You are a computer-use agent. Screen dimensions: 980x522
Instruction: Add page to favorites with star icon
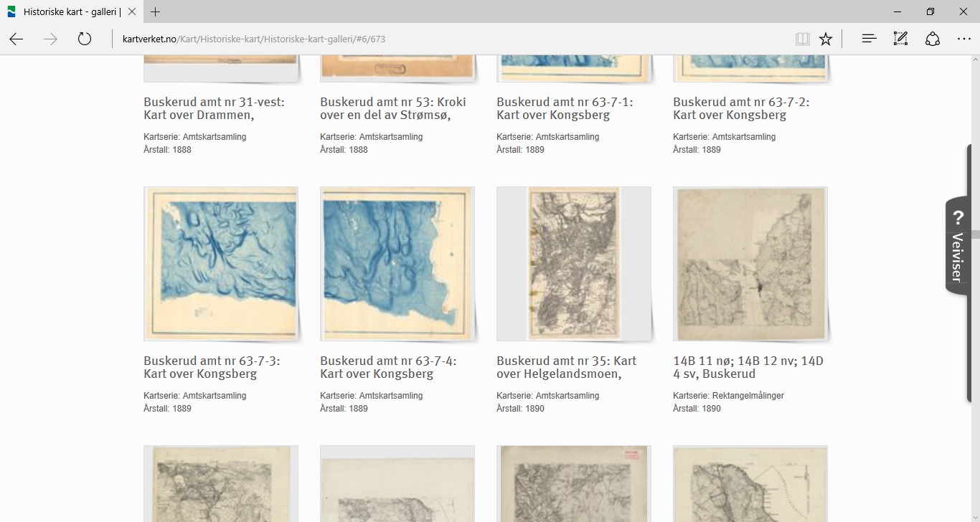coord(826,39)
